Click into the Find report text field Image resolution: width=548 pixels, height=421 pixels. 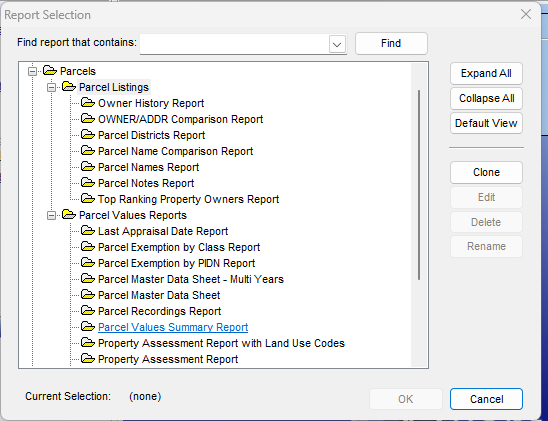(234, 44)
